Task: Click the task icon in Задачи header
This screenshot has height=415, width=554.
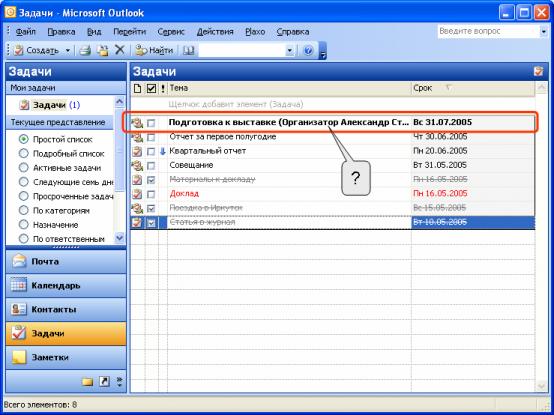Action: click(x=538, y=71)
